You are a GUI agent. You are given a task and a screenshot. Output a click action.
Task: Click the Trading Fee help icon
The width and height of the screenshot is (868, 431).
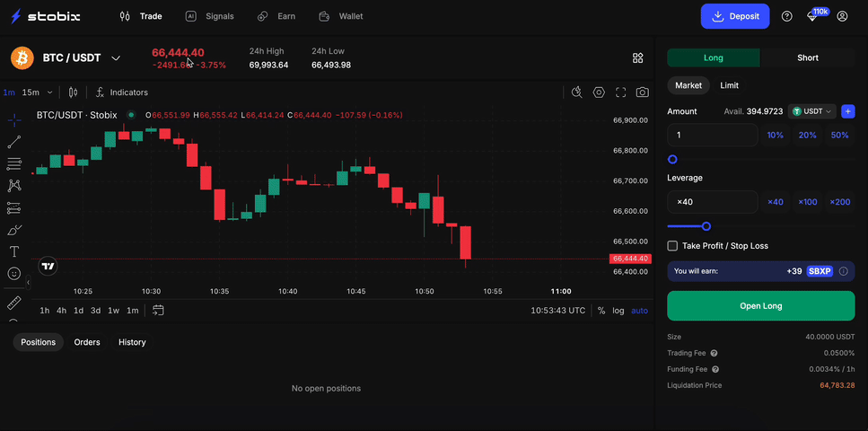coord(715,353)
